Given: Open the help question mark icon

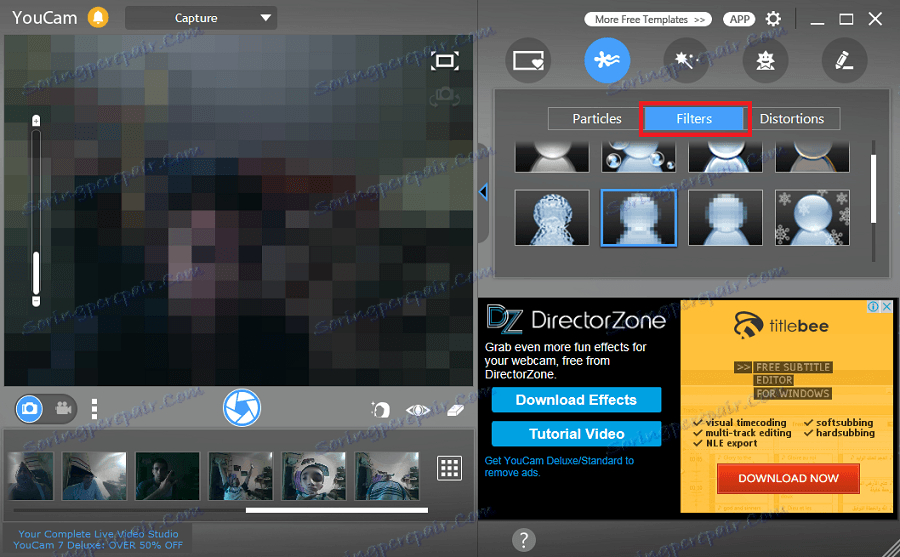Looking at the screenshot, I should click(523, 540).
